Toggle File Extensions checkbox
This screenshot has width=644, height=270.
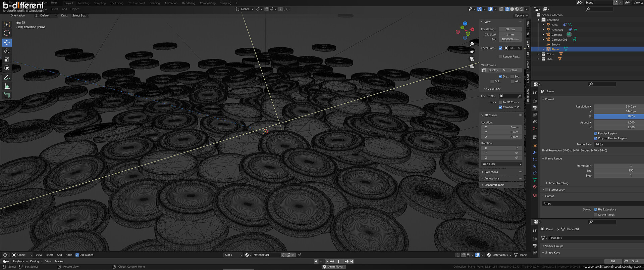point(596,210)
